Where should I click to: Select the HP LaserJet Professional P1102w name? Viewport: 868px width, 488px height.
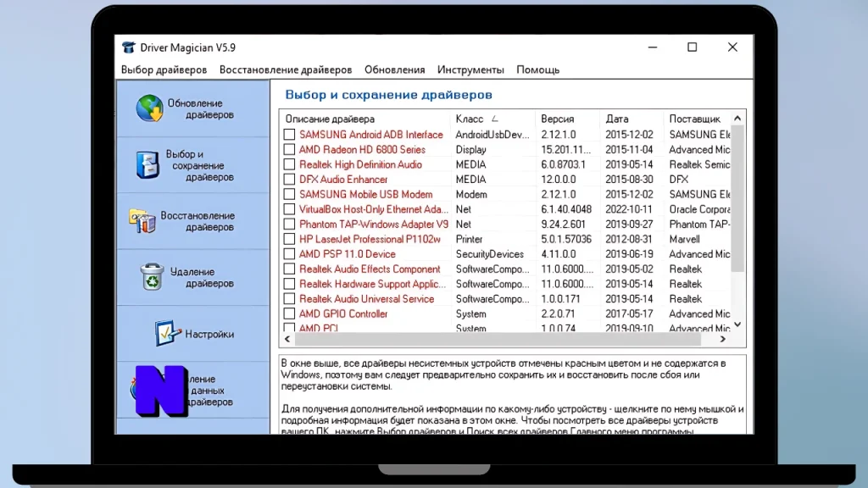[370, 239]
